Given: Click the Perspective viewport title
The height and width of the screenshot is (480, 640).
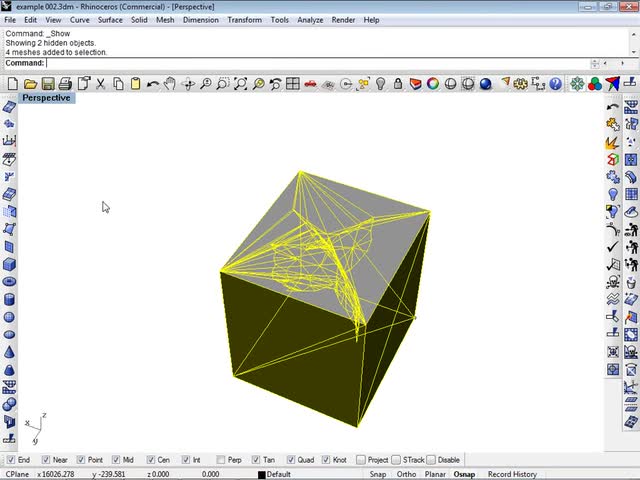Looking at the screenshot, I should pos(46,98).
